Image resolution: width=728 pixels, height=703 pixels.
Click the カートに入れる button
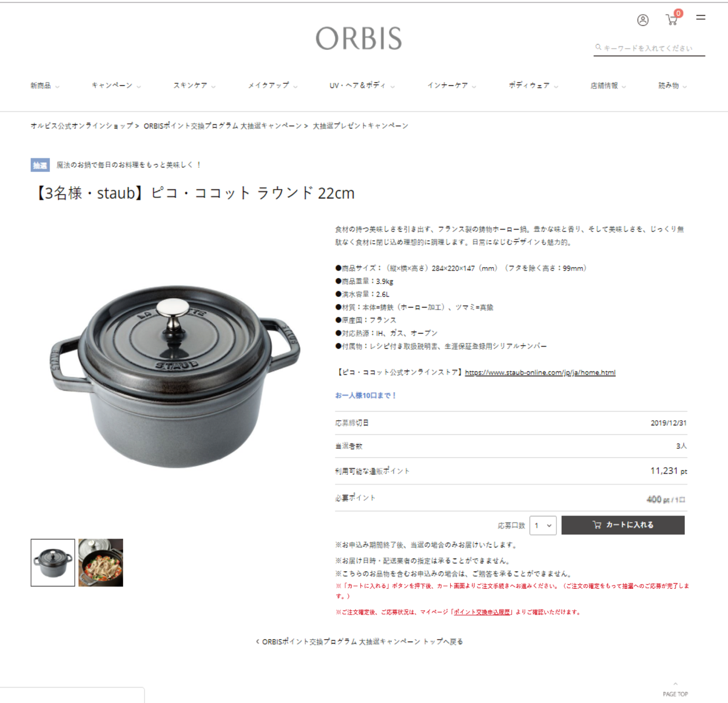tap(623, 525)
